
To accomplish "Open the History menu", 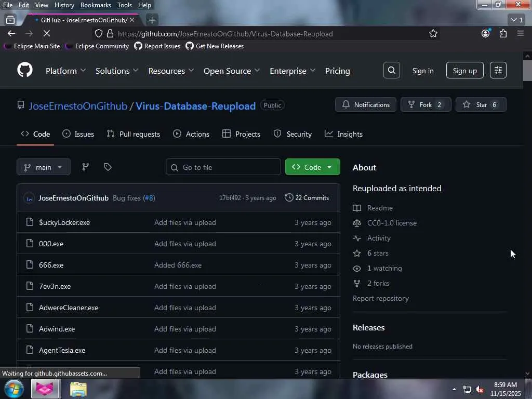I will coord(64,5).
